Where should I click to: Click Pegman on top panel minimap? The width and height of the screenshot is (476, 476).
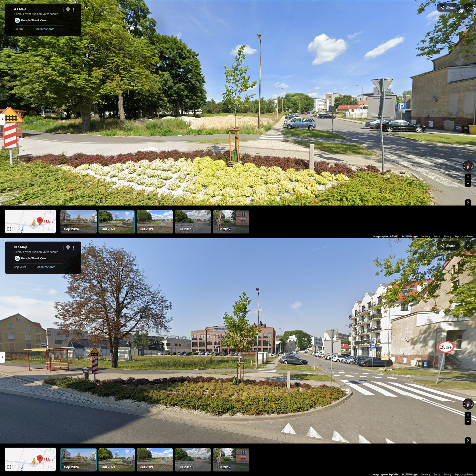click(x=34, y=223)
